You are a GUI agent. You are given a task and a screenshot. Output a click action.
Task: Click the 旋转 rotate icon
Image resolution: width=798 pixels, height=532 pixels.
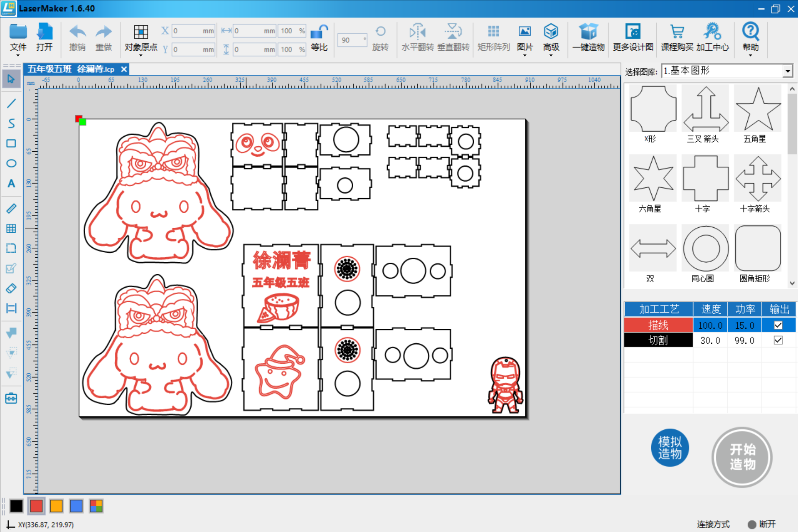[x=380, y=32]
